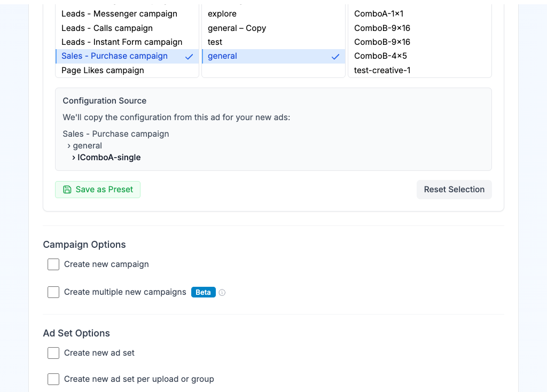Select the explore ad set

click(x=222, y=14)
